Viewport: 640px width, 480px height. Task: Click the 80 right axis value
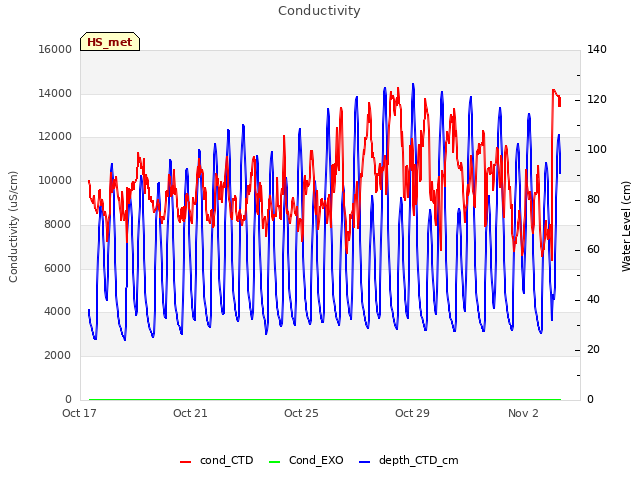593,200
